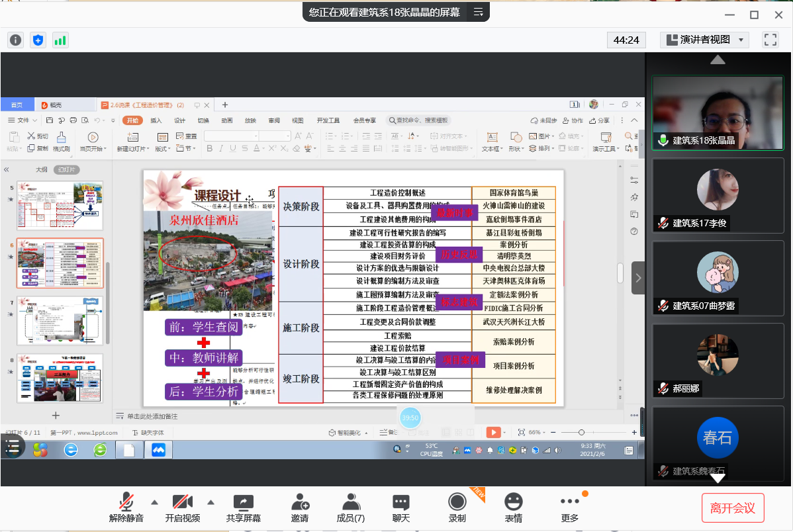The height and width of the screenshot is (532, 793).
Task: Open the More options menu
Action: click(x=569, y=507)
